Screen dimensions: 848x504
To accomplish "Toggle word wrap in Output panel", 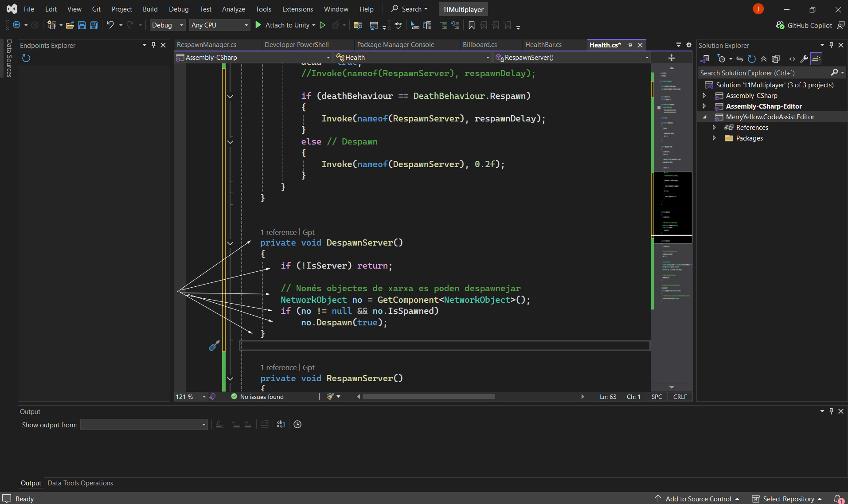I will (281, 424).
